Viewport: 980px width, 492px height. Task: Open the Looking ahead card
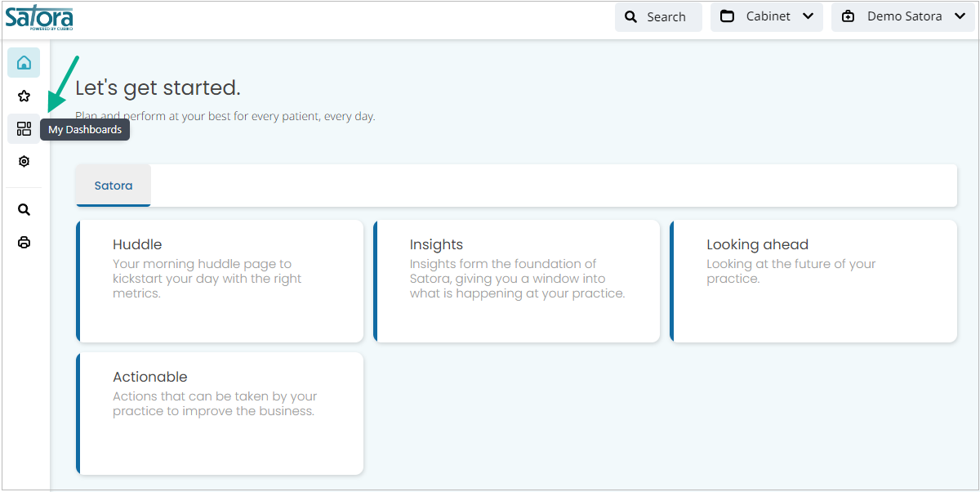[813, 281]
